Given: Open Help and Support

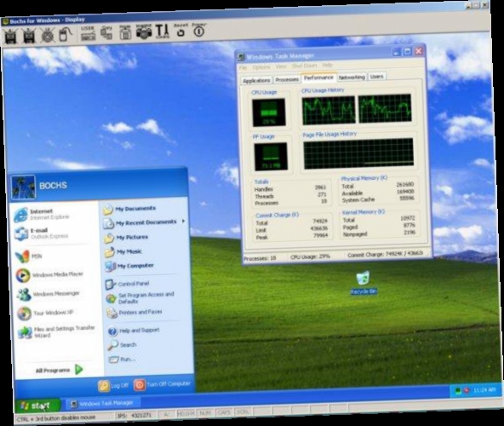Looking at the screenshot, I should tap(134, 331).
